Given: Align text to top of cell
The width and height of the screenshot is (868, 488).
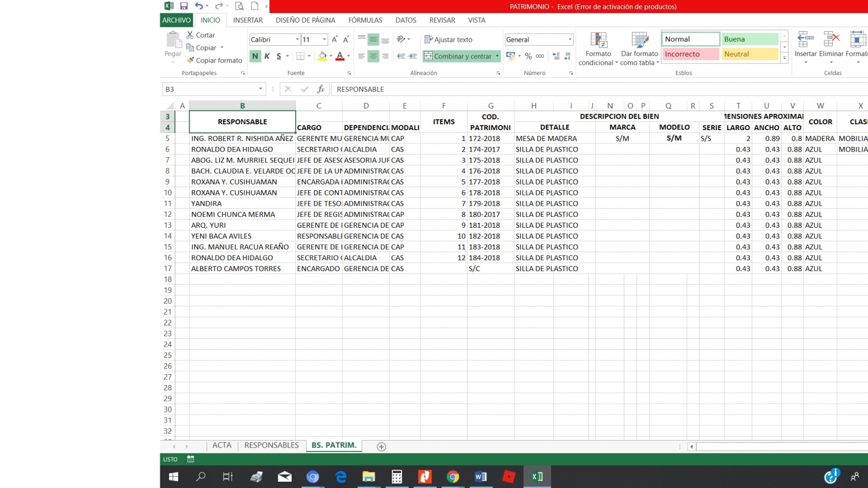Looking at the screenshot, I should tap(362, 39).
